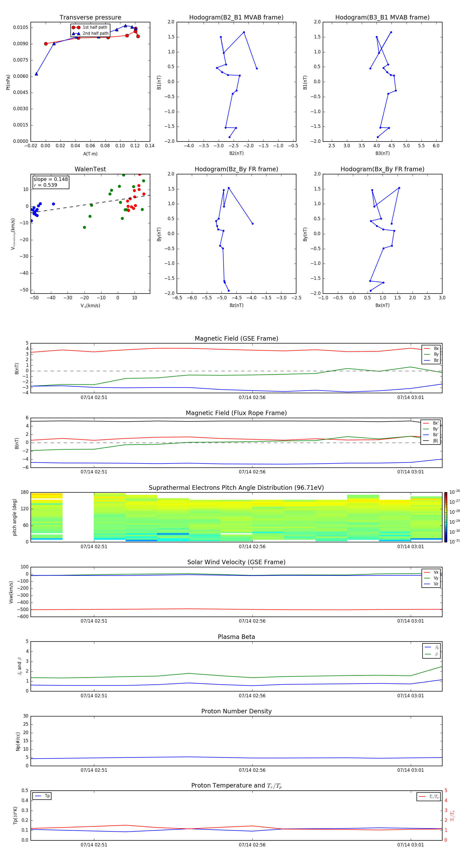Image resolution: width=473 pixels, height=868 pixels.
Task: Click the 'Hodogram(B2_B1 MVAB frame)' title
Action: click(x=236, y=18)
